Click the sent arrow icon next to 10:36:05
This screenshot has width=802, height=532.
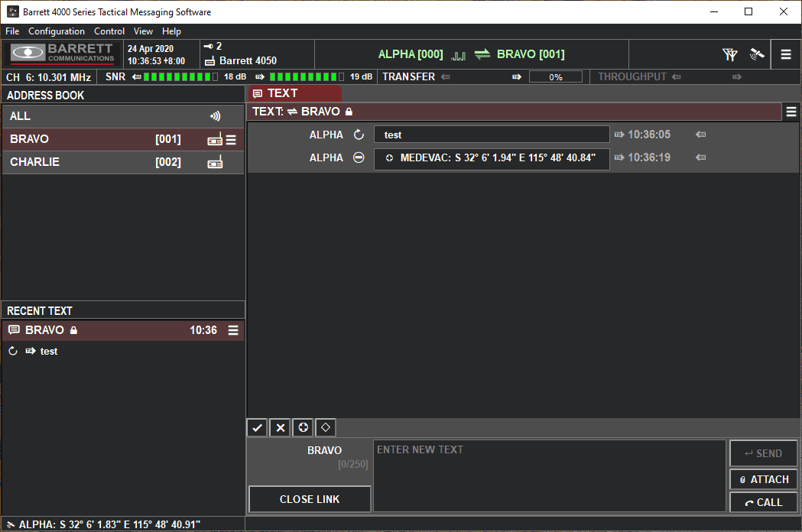coord(619,135)
